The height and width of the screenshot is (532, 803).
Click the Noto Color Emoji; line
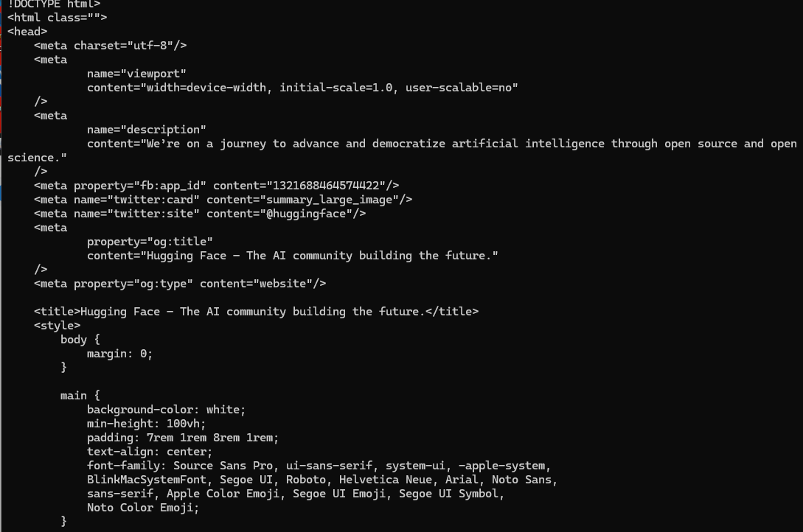click(142, 508)
